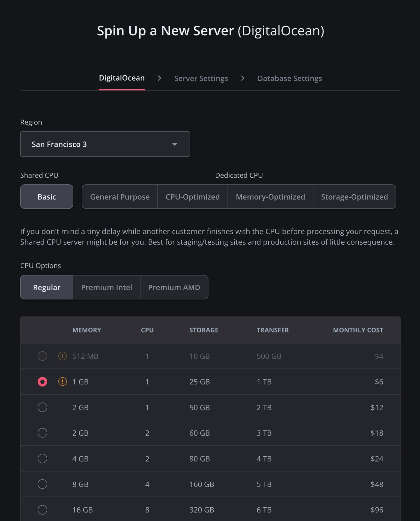Choose the Storage-Optimized server type
The width and height of the screenshot is (420, 521).
pos(355,197)
